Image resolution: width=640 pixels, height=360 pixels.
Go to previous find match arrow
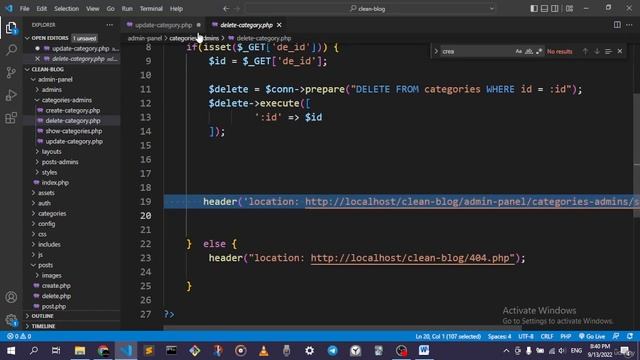(x=585, y=51)
